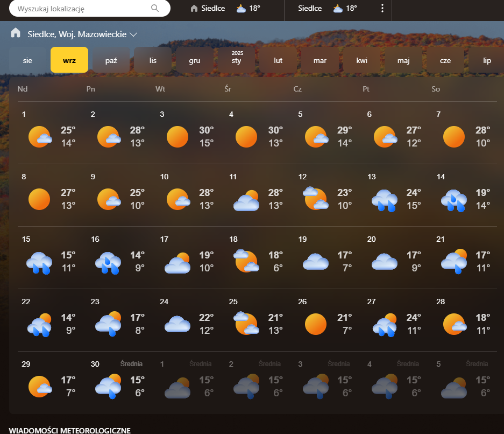Screen dimensions: 504x434
Task: Choose the gru month tab
Action: 194,60
